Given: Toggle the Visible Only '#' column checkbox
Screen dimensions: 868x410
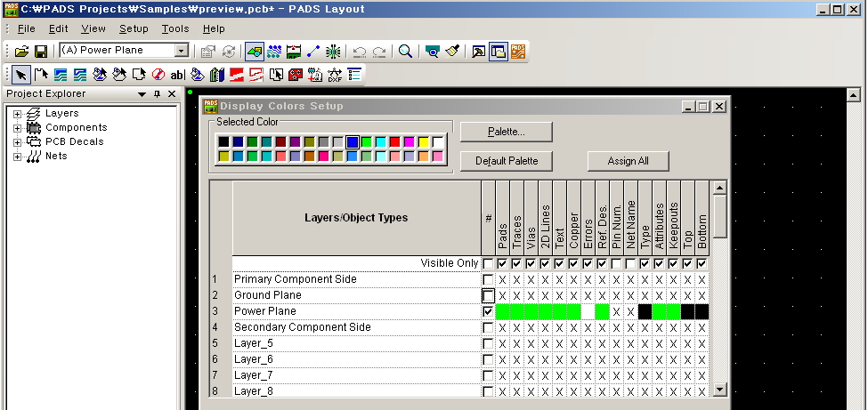Looking at the screenshot, I should [x=488, y=263].
